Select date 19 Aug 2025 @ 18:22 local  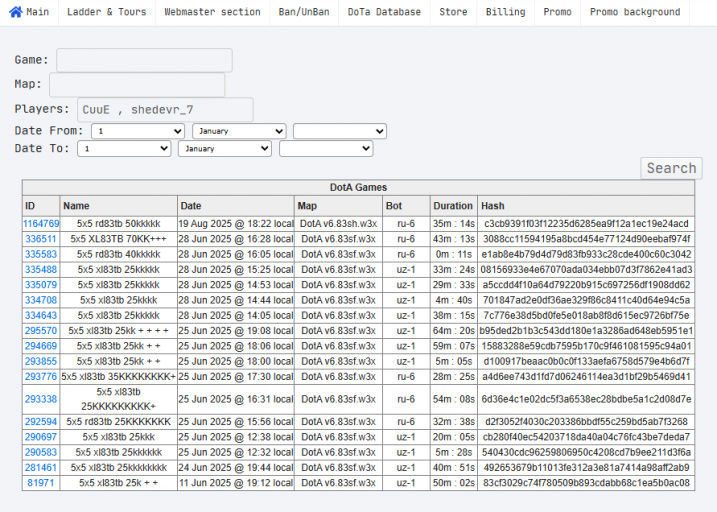(236, 224)
